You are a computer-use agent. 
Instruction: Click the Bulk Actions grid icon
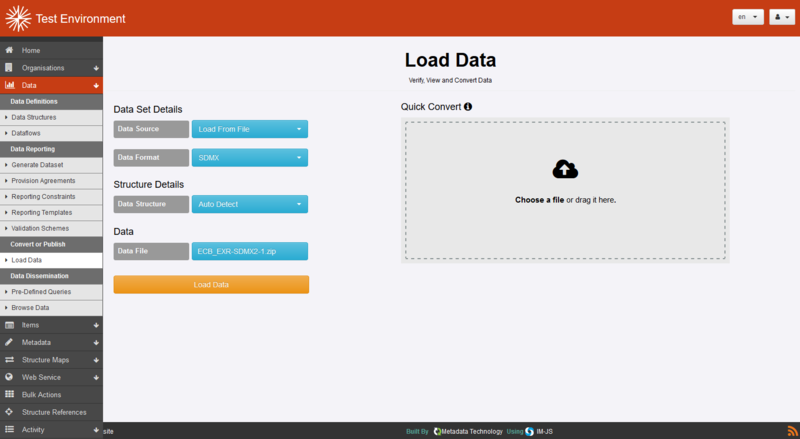[x=9, y=394]
